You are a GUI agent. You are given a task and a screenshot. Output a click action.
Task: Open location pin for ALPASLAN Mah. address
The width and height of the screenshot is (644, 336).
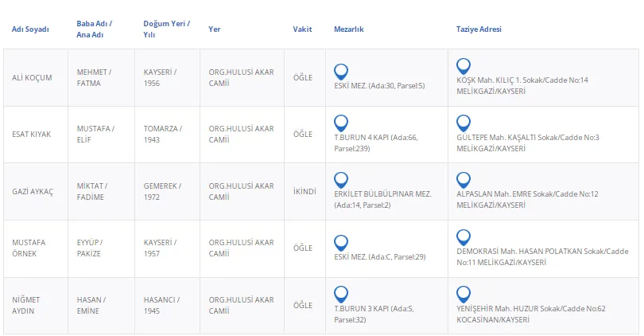(464, 179)
